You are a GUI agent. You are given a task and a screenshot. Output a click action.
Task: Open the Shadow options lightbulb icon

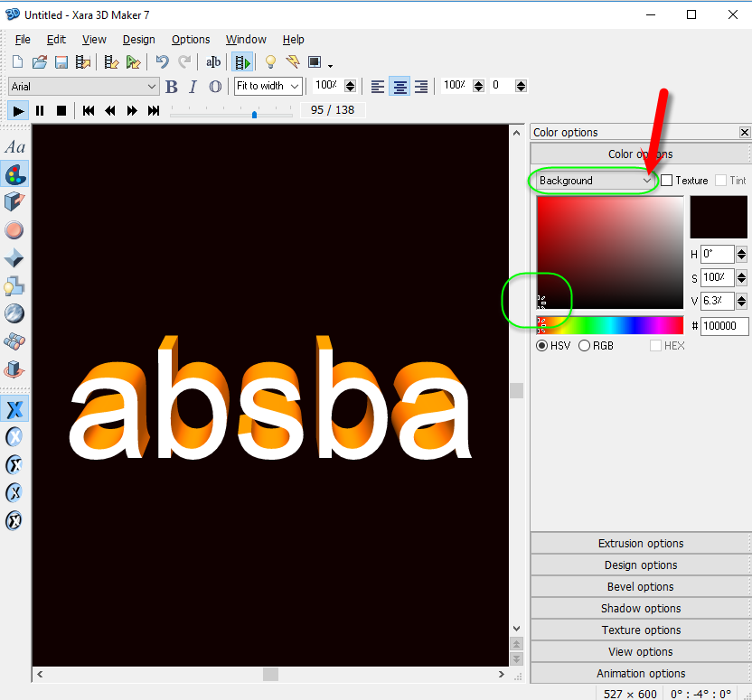click(x=14, y=286)
